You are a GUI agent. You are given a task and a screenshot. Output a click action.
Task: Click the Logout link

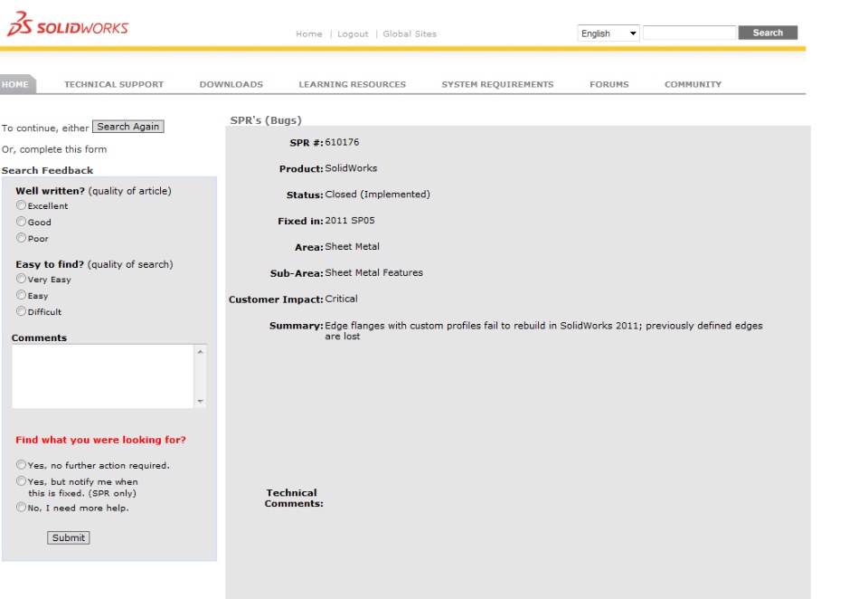tap(353, 33)
